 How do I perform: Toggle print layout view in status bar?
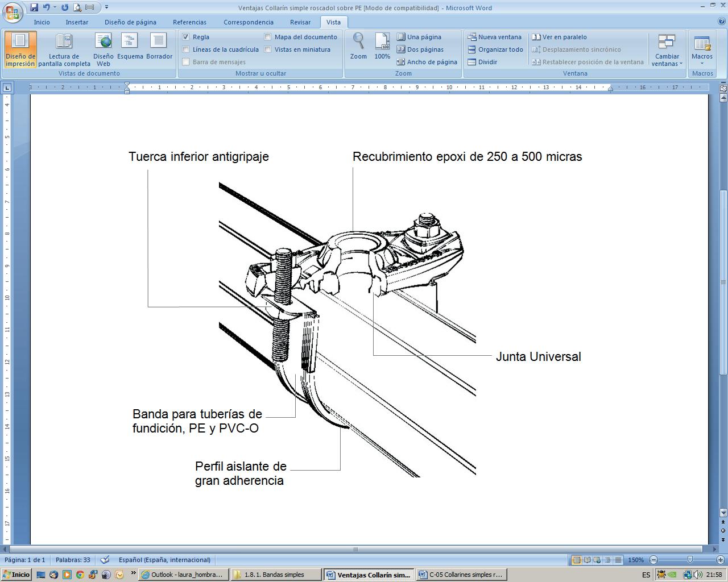577,560
